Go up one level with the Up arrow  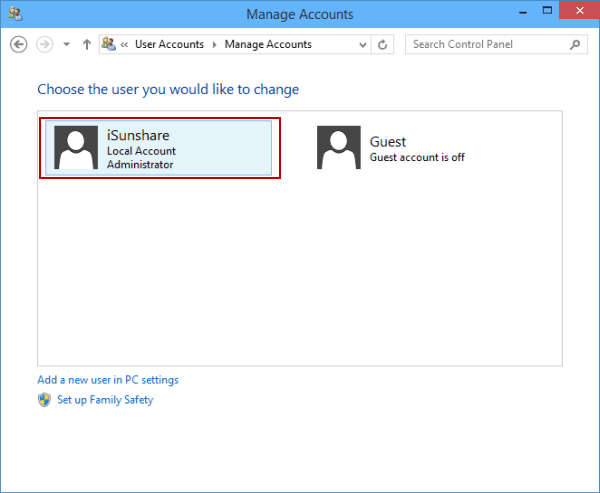[x=87, y=45]
